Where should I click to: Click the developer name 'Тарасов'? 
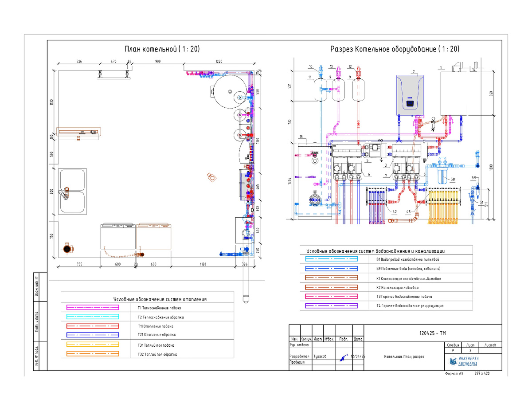tap(320, 356)
